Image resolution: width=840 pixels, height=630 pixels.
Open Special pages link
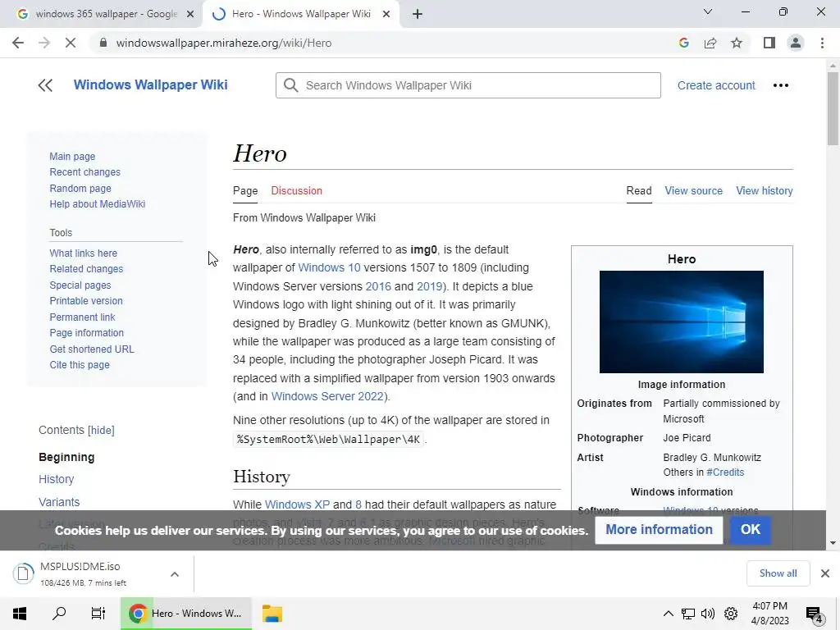click(x=80, y=285)
